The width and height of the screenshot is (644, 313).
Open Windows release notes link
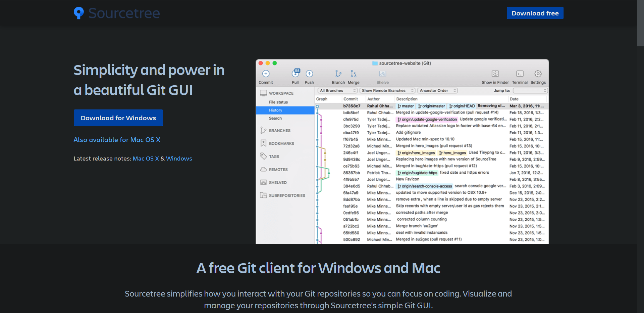coord(179,159)
